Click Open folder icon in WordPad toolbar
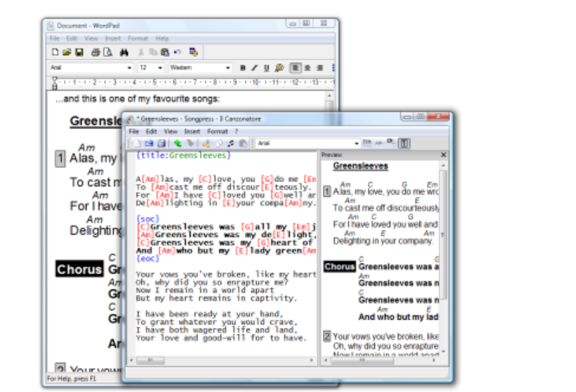Screen dimensions: 576x392 pyautogui.click(x=67, y=52)
